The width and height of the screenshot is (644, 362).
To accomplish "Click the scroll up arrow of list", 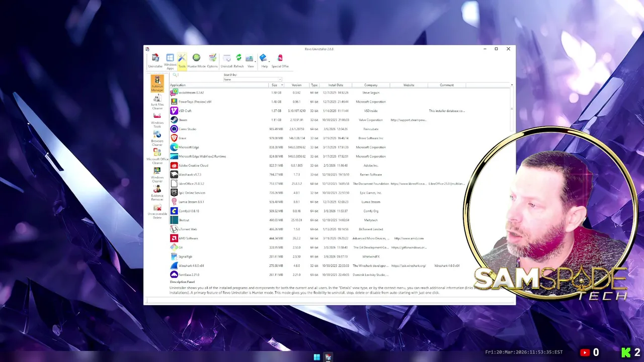I will point(512,85).
